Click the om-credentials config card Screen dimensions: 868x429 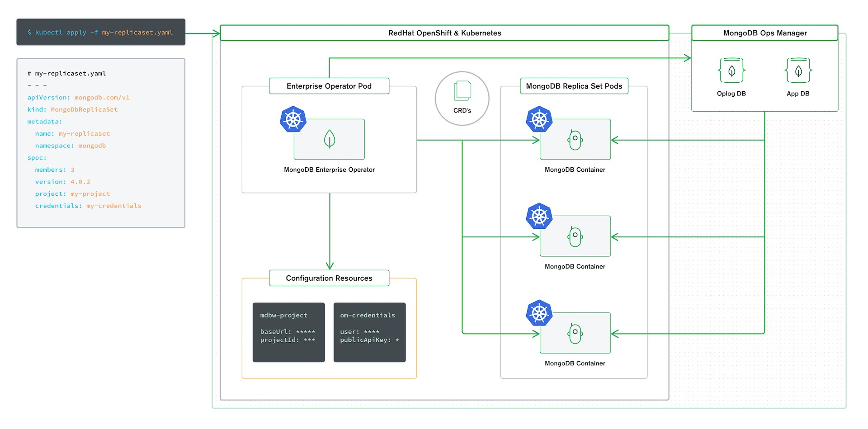tap(369, 332)
